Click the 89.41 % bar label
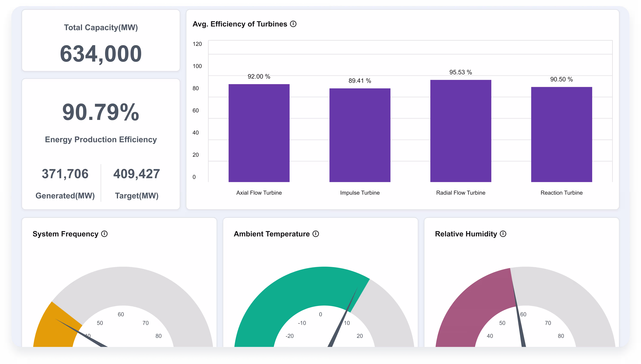 coord(360,81)
